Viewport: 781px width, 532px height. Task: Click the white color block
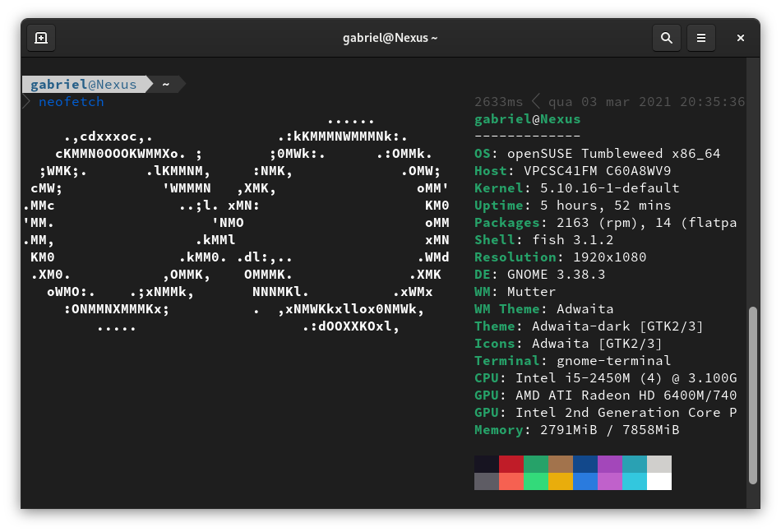(659, 481)
